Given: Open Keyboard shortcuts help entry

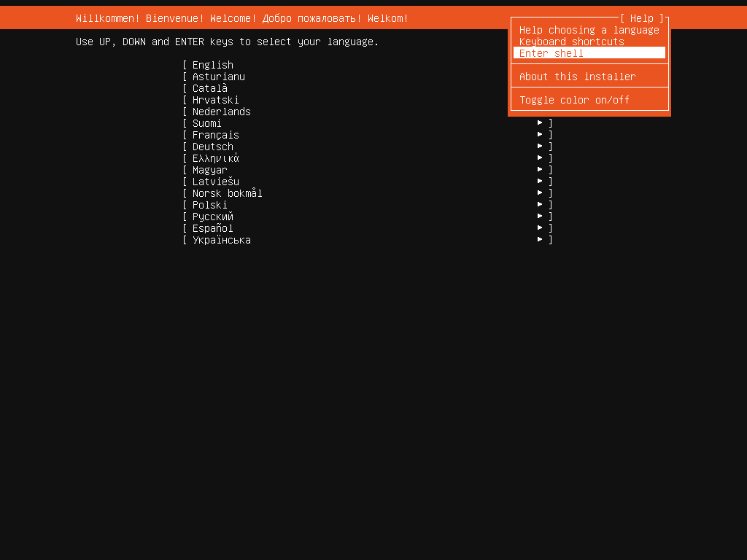Looking at the screenshot, I should click(x=571, y=42).
